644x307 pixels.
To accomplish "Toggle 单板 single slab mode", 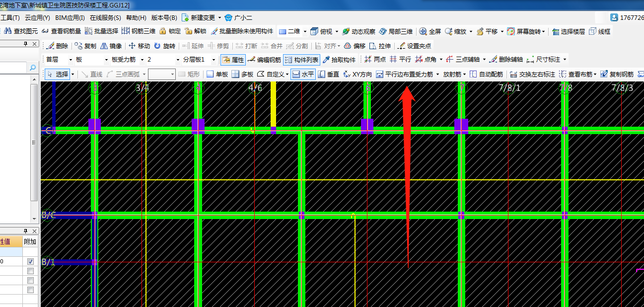I will pyautogui.click(x=217, y=74).
